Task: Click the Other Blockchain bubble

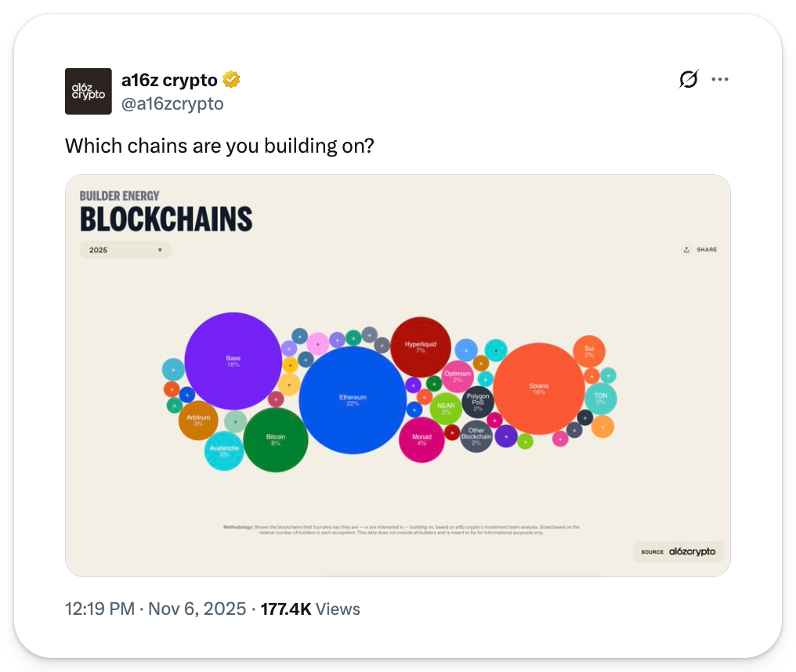Action: click(476, 435)
